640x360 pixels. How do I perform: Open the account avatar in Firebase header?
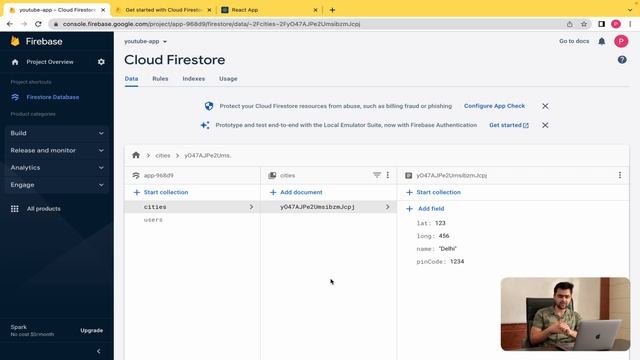click(x=621, y=41)
